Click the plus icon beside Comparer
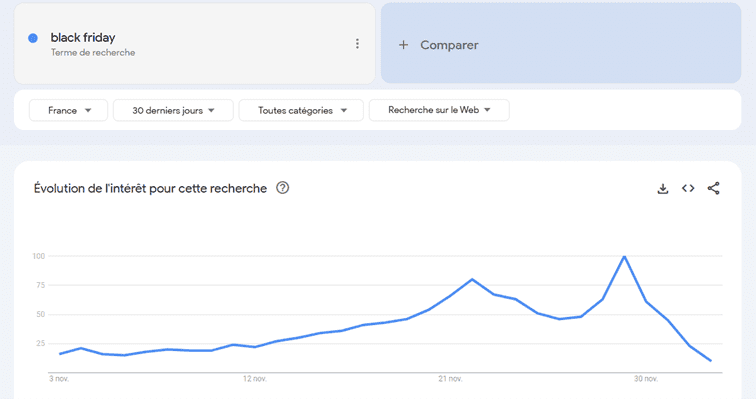Viewport: 756px width, 399px height. click(x=404, y=45)
